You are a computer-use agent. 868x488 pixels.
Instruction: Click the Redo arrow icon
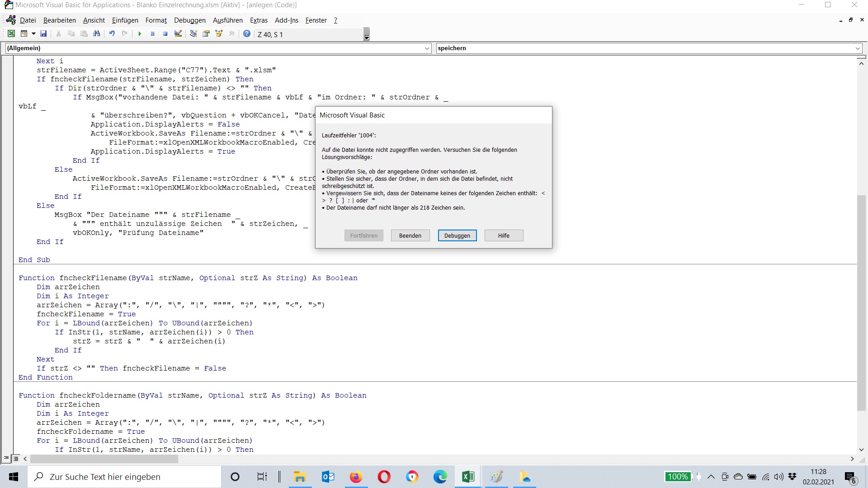(124, 34)
